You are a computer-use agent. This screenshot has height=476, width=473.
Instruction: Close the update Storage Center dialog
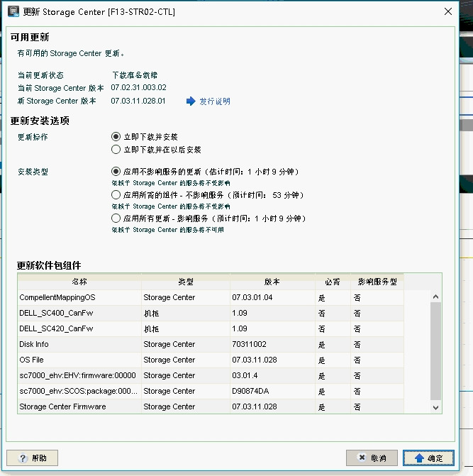447,11
